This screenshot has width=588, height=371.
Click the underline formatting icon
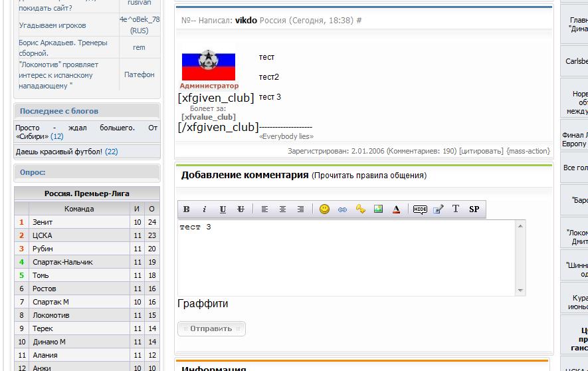[223, 209]
